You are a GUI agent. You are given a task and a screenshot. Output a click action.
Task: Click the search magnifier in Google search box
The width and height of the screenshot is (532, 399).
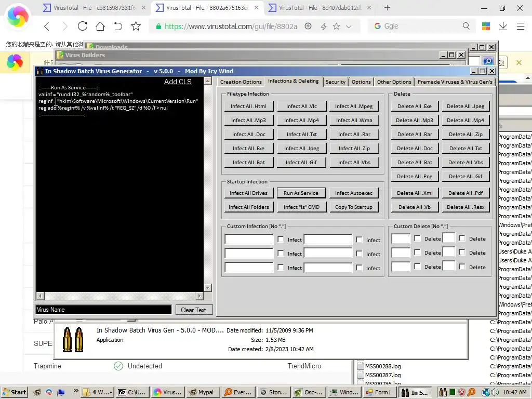466,26
